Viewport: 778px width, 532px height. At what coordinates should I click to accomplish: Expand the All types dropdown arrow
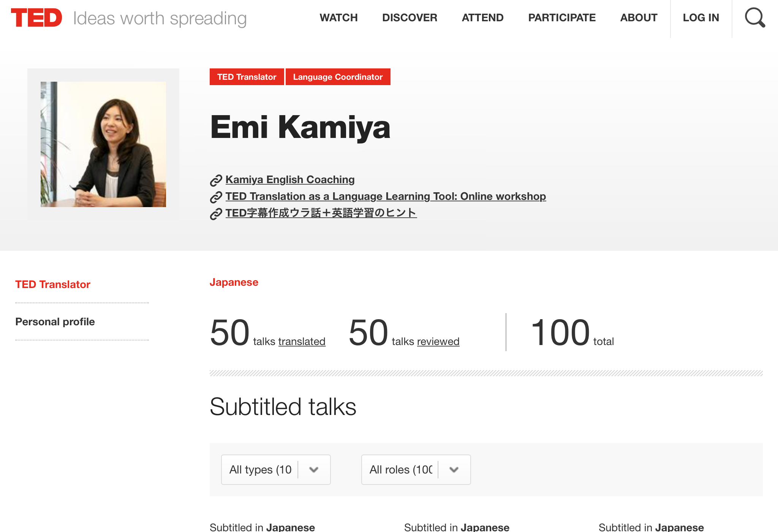click(x=314, y=470)
